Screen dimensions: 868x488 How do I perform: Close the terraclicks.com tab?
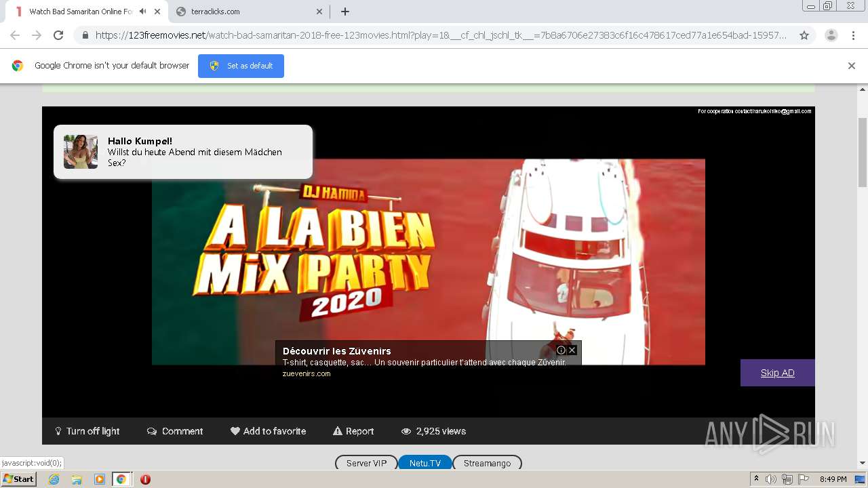pos(319,12)
